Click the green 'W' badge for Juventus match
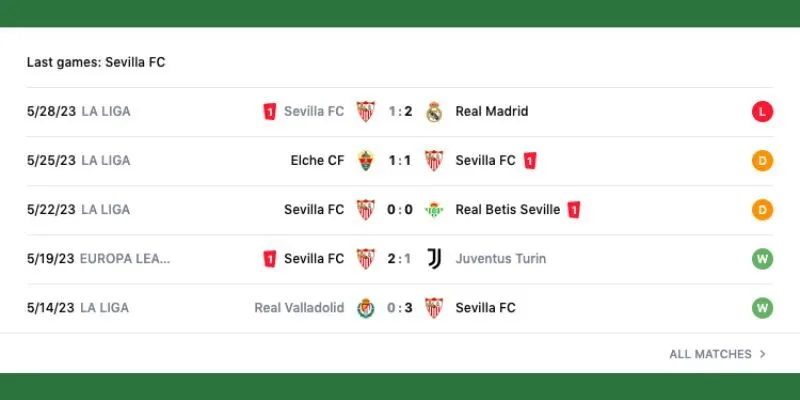This screenshot has height=400, width=800. click(x=762, y=259)
